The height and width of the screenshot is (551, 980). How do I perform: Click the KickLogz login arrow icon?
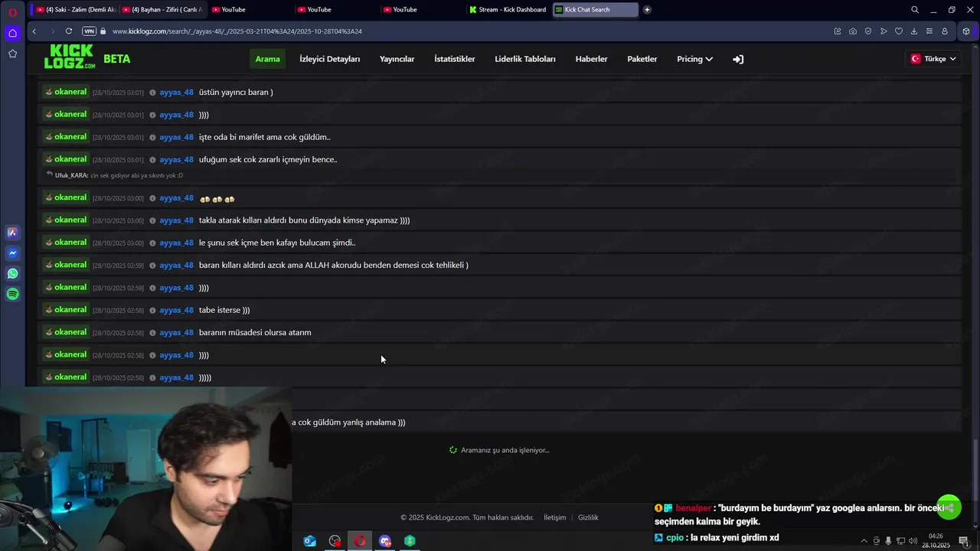point(738,59)
